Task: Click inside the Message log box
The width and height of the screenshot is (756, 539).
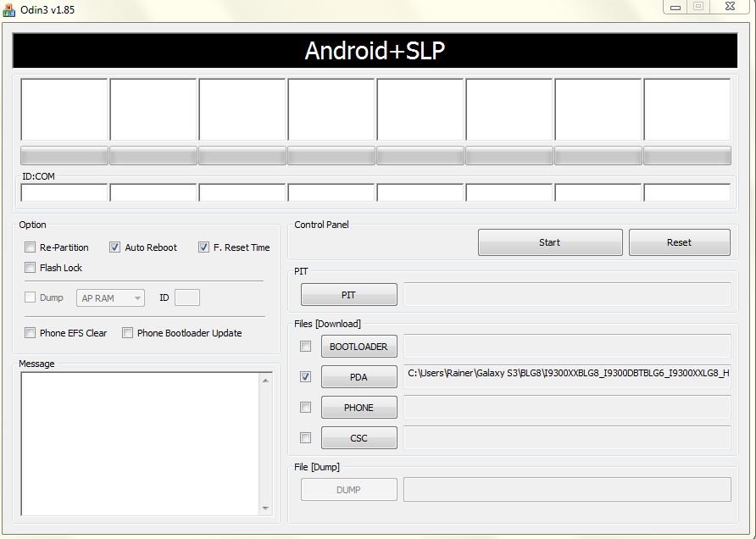Action: pyautogui.click(x=140, y=443)
